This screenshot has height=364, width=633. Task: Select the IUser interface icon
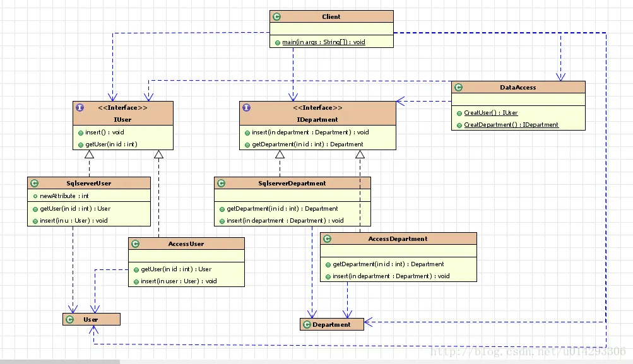tap(80, 107)
